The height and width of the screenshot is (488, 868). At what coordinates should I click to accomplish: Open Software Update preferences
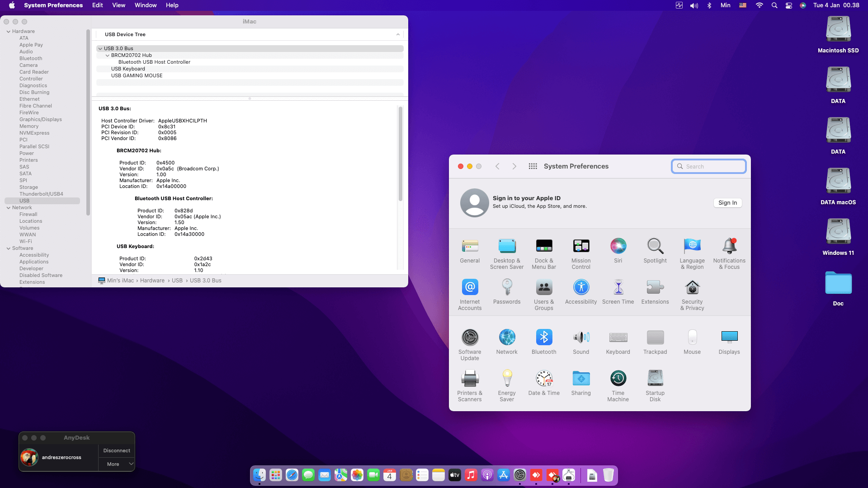470,345
